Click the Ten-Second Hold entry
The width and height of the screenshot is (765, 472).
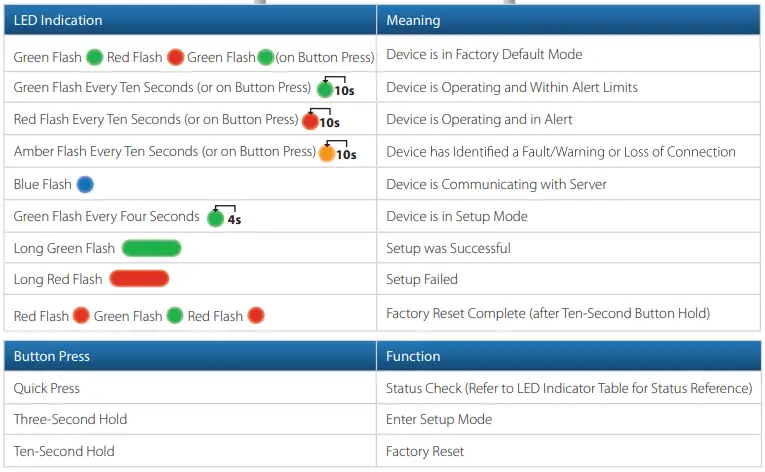(64, 452)
